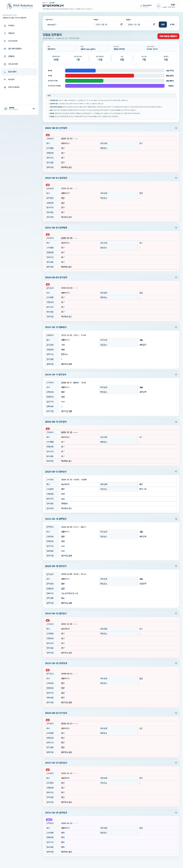Viewport: 183px width, 868px height.
Task: Focus the end date field 2026-08-28
Action: point(141,25)
